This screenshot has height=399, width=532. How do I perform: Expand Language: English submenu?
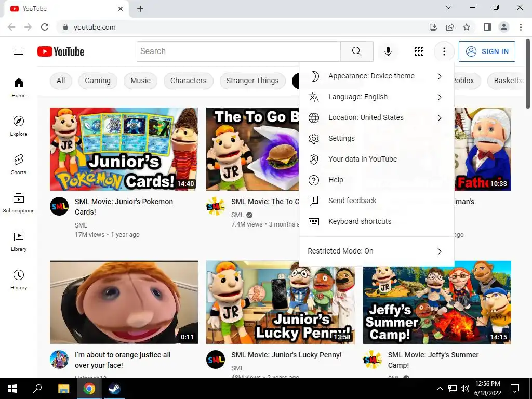[377, 97]
